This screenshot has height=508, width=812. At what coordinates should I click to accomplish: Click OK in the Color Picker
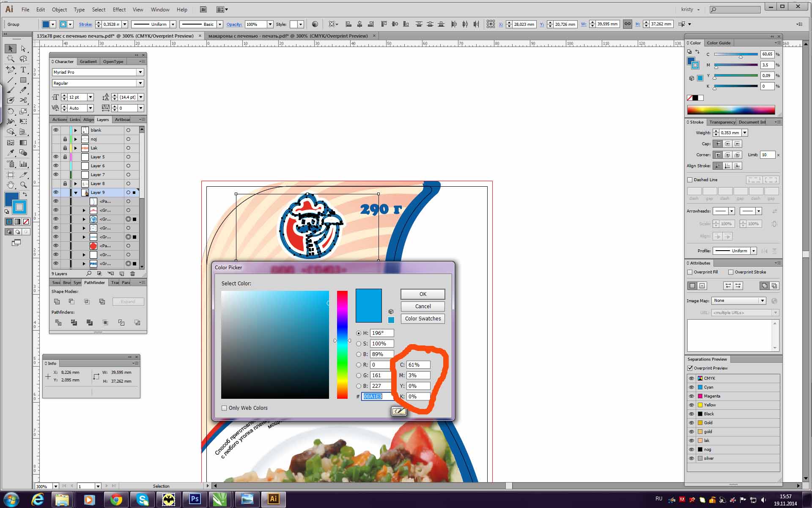(423, 294)
